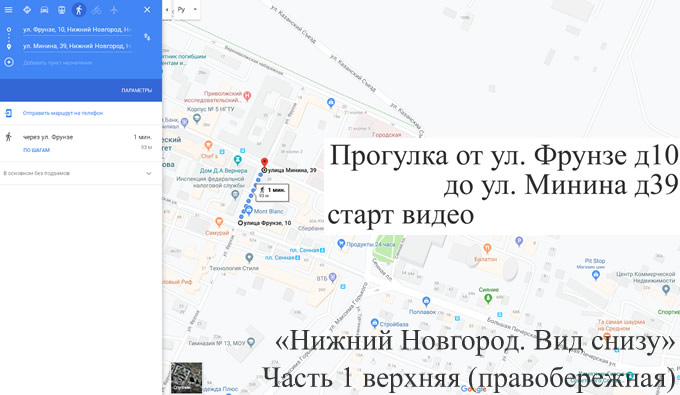The image size is (680, 395).
Task: Switch to satellite view thumbnail
Action: point(186,378)
